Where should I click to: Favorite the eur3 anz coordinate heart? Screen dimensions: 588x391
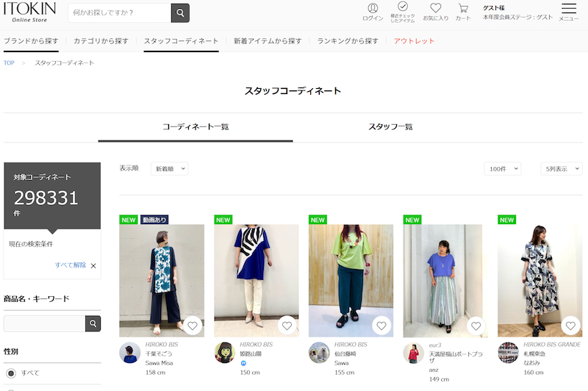[476, 326]
